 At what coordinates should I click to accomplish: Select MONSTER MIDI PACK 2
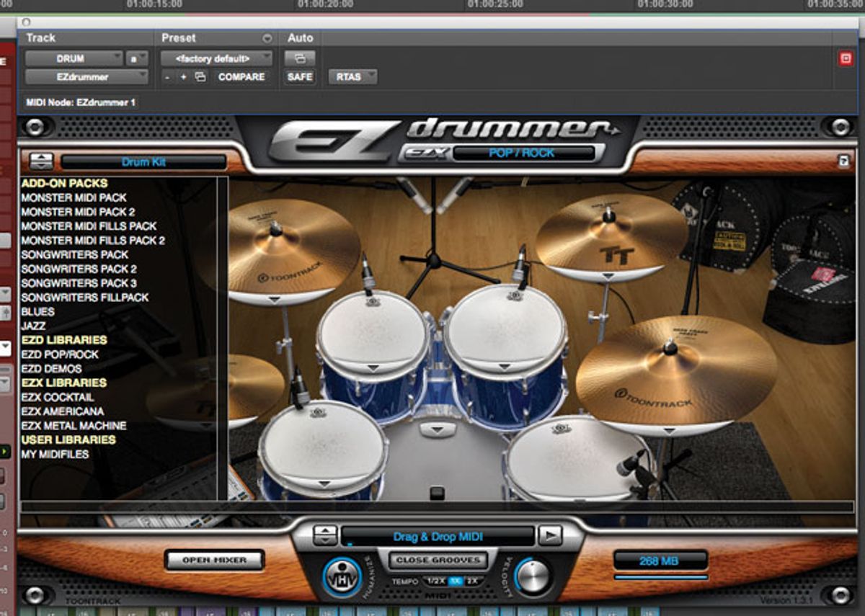[x=78, y=212]
